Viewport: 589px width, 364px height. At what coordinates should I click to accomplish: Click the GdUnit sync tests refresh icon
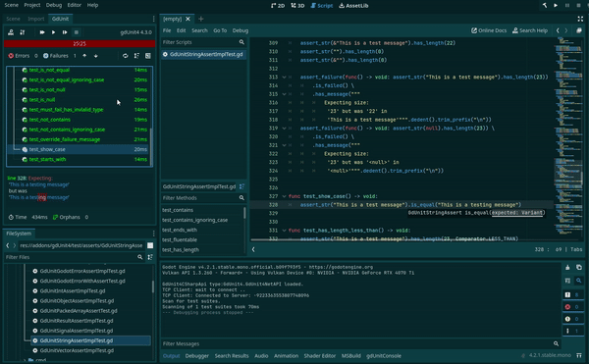tap(125, 56)
